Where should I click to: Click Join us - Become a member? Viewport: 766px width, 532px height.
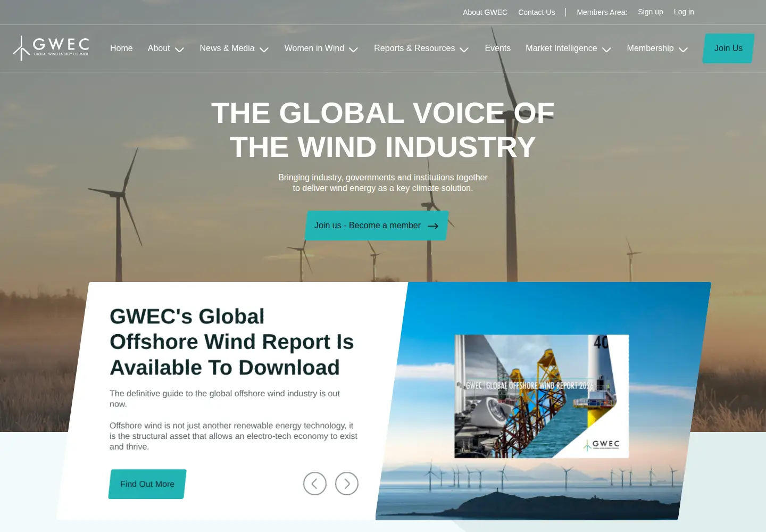377,226
